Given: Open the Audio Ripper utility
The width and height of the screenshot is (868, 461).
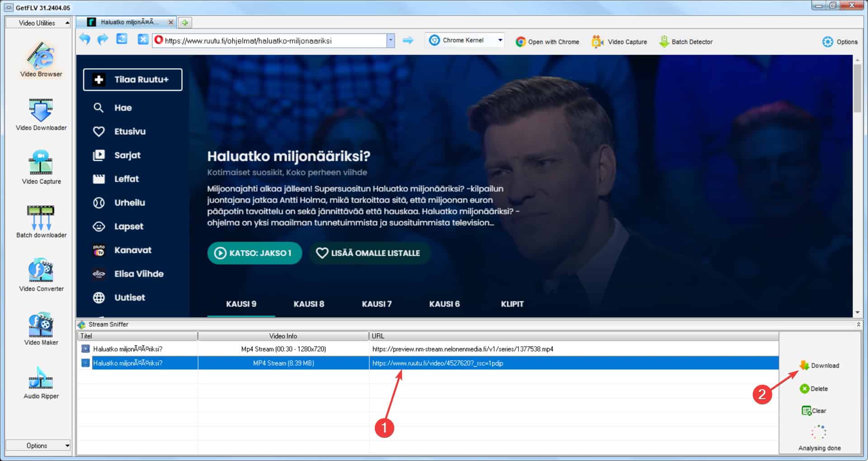Looking at the screenshot, I should tap(41, 382).
